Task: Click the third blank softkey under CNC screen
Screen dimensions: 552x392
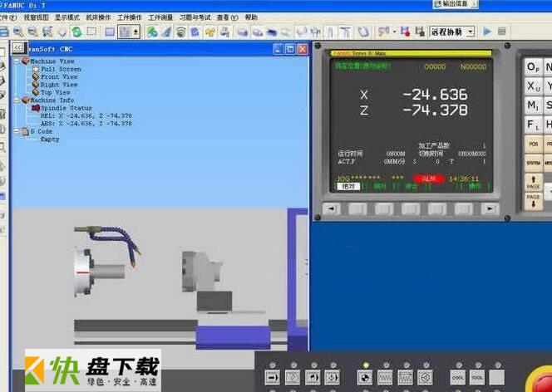Action: [x=411, y=208]
